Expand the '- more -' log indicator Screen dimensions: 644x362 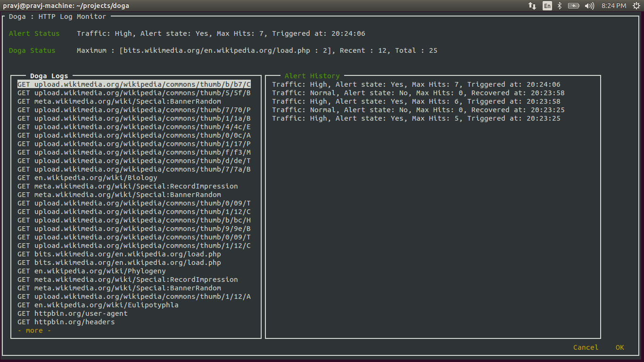click(34, 330)
